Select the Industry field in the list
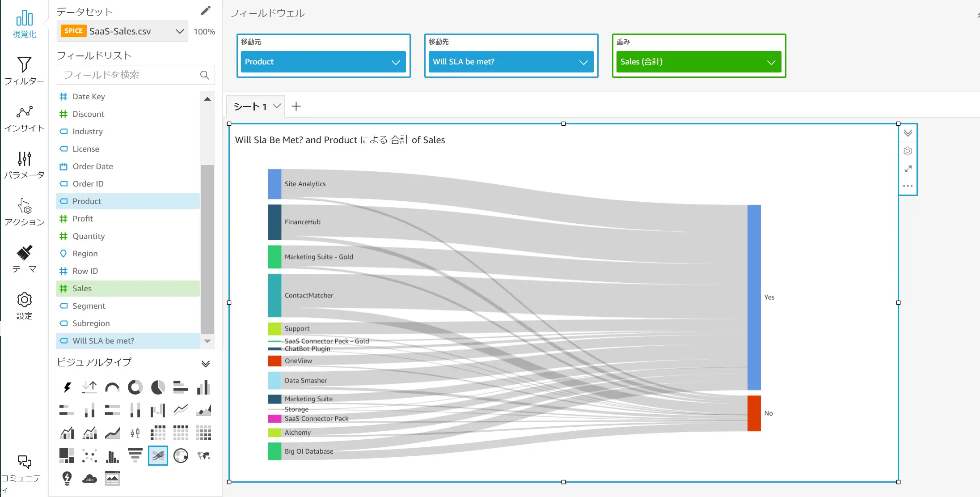The image size is (980, 497). [128, 132]
